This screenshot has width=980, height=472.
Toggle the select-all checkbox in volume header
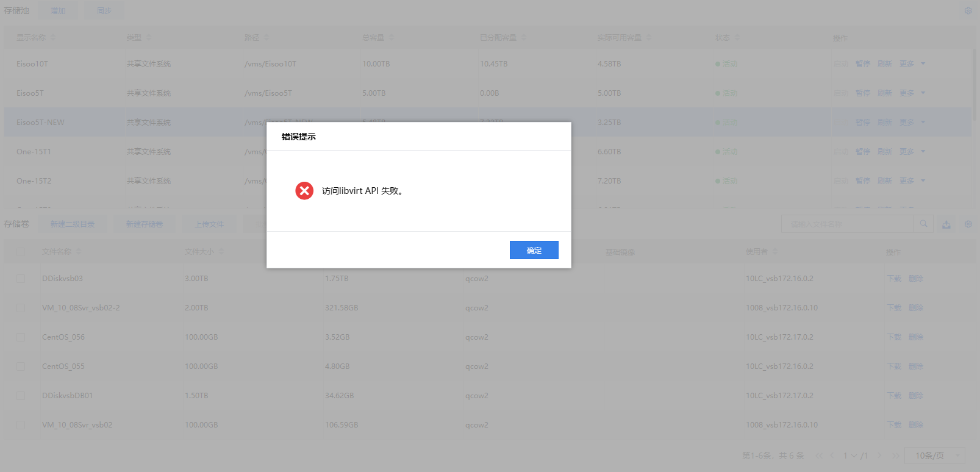(21, 252)
